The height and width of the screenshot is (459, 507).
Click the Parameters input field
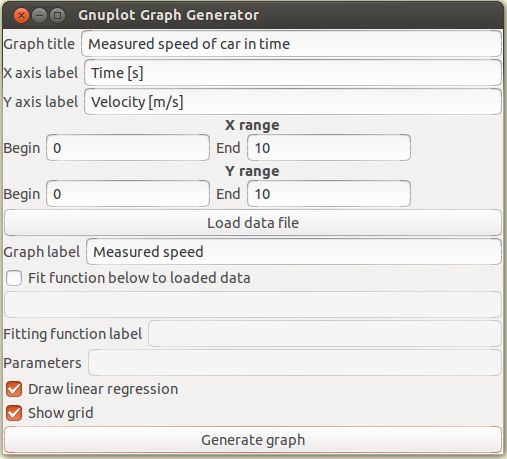295,363
